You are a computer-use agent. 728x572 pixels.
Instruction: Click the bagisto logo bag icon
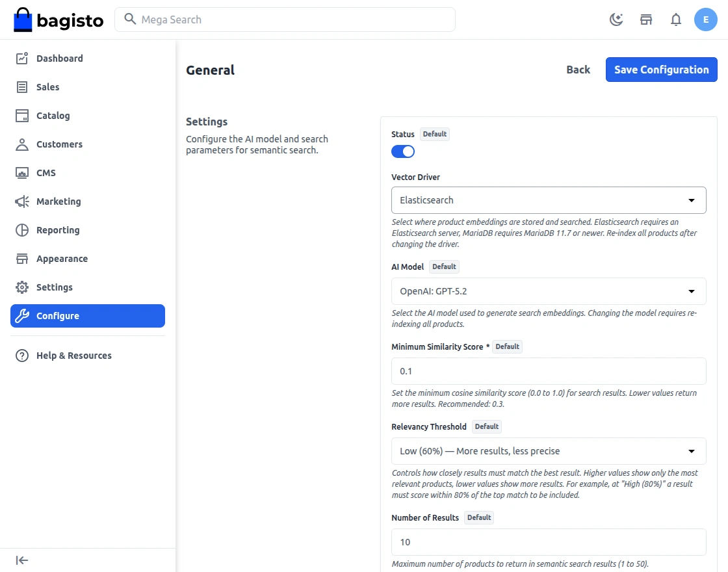[x=23, y=20]
